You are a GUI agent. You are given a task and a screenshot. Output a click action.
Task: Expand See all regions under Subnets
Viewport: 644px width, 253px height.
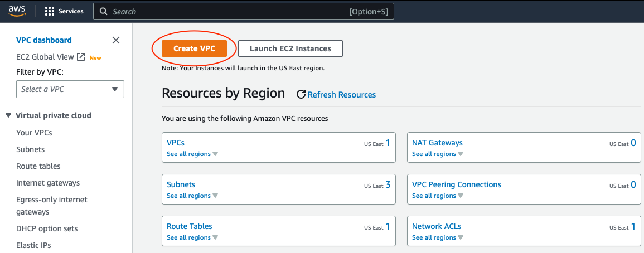192,196
